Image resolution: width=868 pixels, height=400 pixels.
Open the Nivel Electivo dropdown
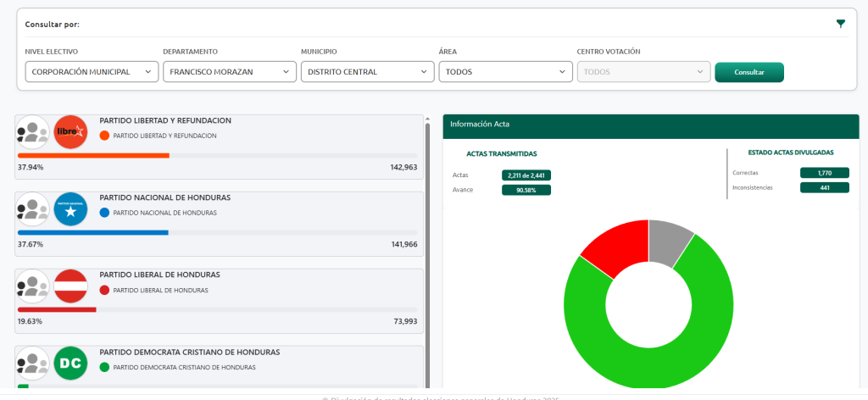(x=92, y=72)
